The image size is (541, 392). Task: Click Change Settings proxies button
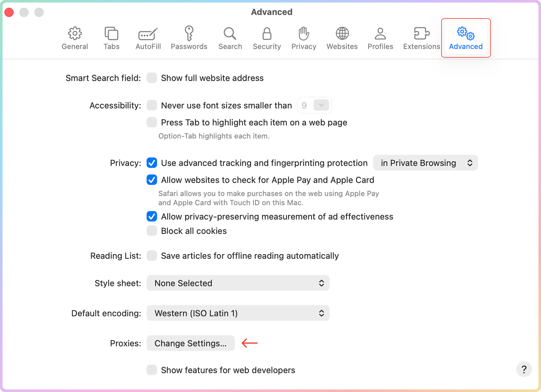click(190, 343)
